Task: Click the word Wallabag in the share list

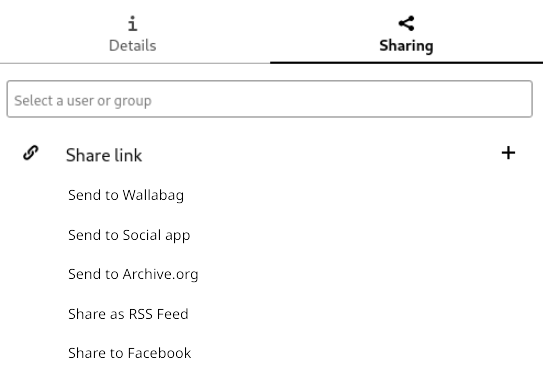Action: (153, 195)
